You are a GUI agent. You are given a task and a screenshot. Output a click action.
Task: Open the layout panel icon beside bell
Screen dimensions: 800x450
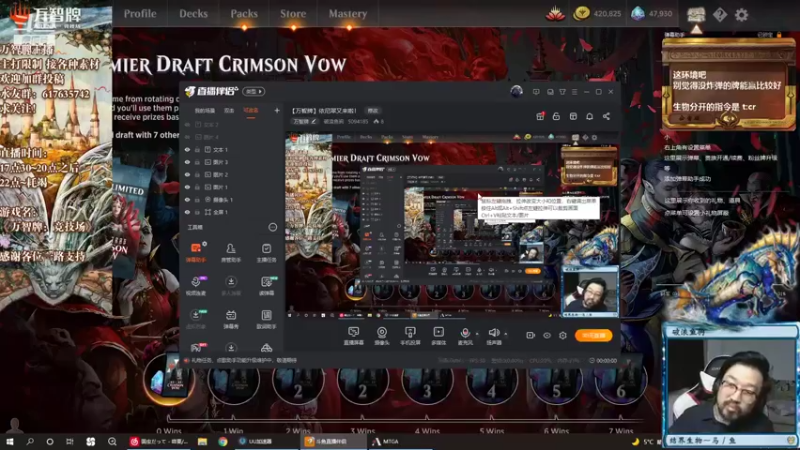[x=573, y=116]
